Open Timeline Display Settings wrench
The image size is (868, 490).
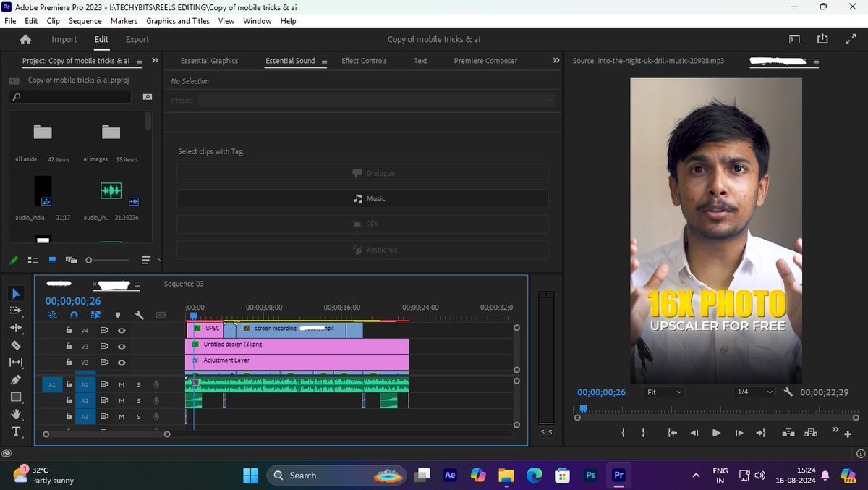(x=140, y=315)
